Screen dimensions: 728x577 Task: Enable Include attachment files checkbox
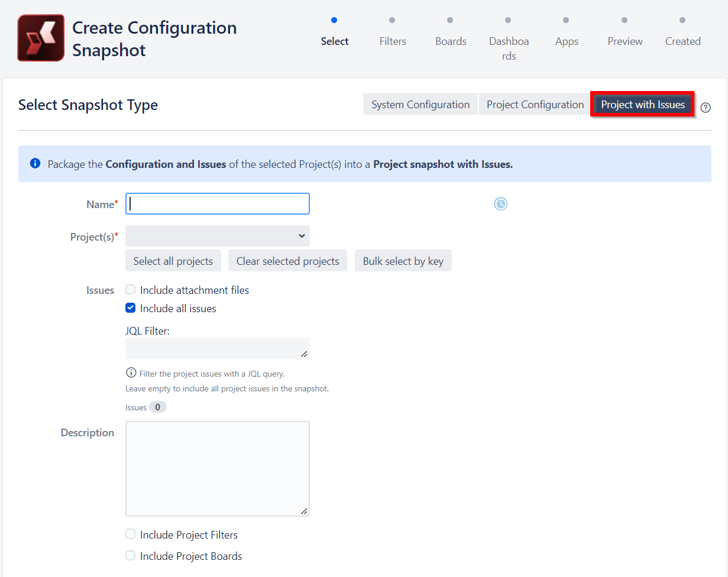(x=131, y=290)
